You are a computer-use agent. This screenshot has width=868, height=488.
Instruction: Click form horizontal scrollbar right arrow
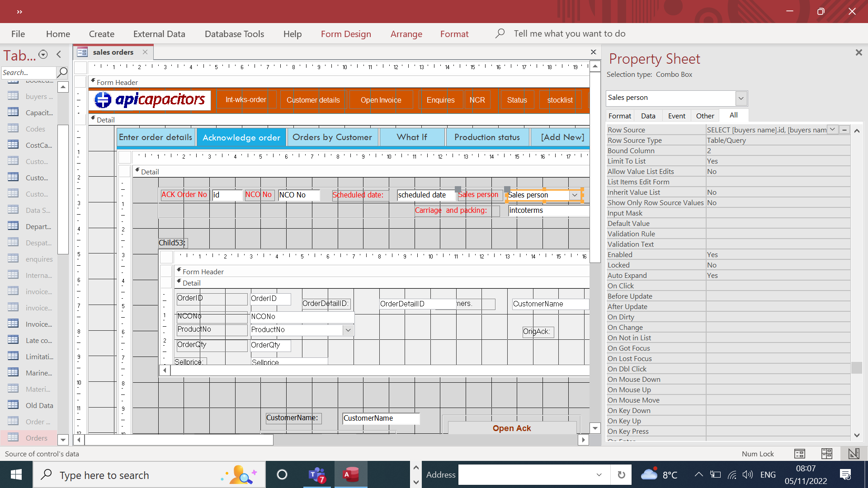pos(583,440)
